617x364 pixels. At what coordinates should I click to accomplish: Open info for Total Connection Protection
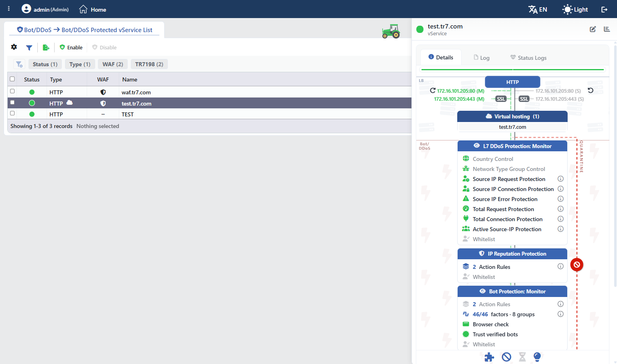tap(560, 219)
